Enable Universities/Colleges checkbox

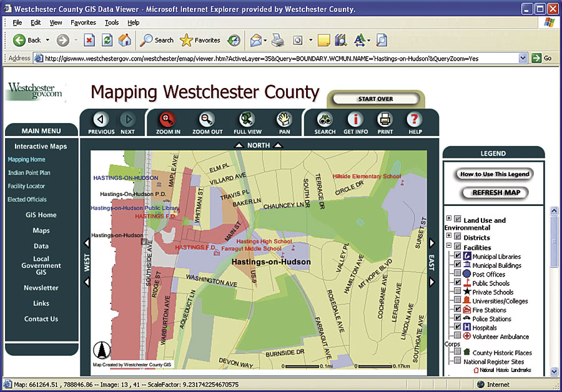coord(458,300)
